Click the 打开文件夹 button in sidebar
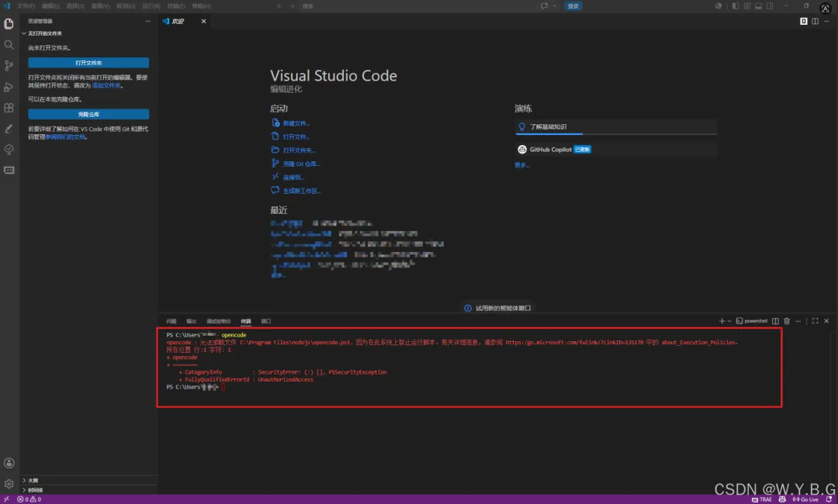Screen dimensions: 838x504 pos(88,63)
